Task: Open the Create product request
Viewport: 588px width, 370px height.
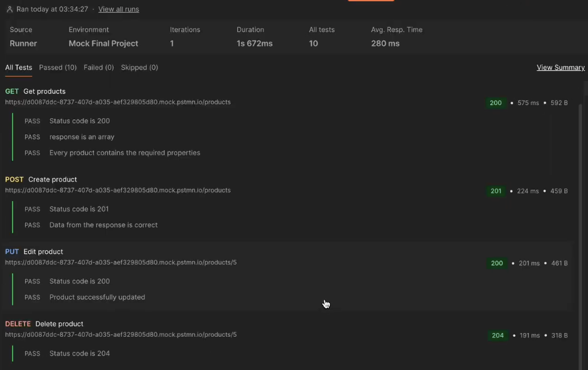Action: pos(53,180)
